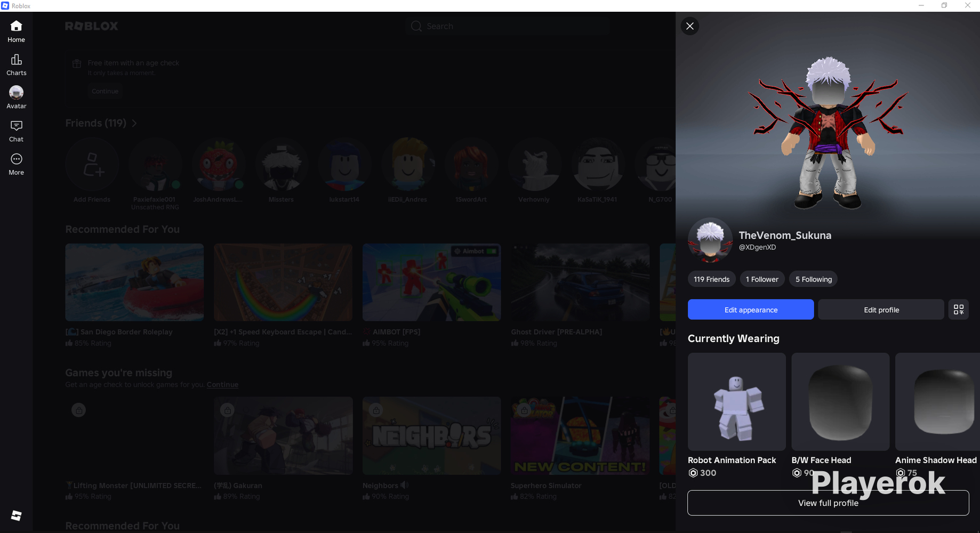Close the profile side panel
This screenshot has width=980, height=533.
(x=689, y=26)
